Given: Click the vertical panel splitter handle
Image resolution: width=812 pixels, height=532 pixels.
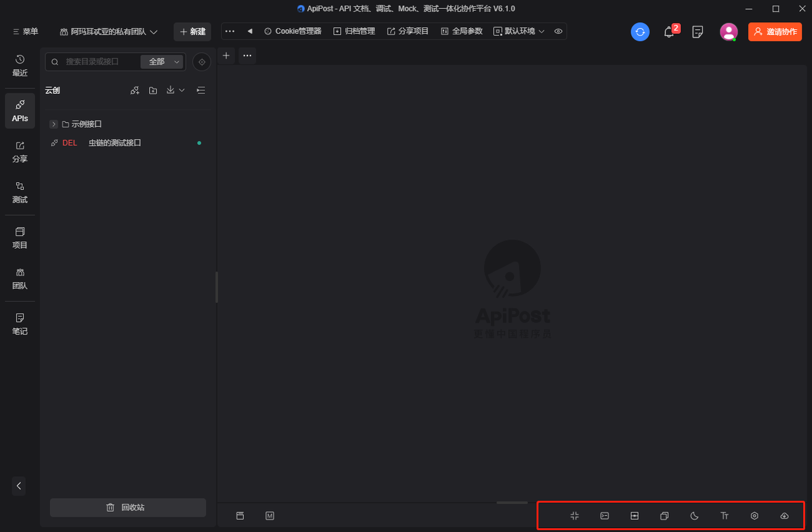Looking at the screenshot, I should pos(216,288).
